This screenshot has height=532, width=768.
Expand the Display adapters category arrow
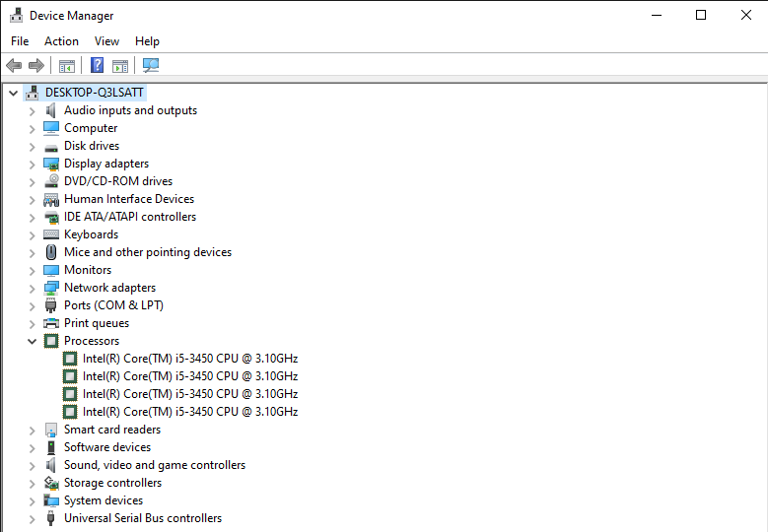point(32,165)
